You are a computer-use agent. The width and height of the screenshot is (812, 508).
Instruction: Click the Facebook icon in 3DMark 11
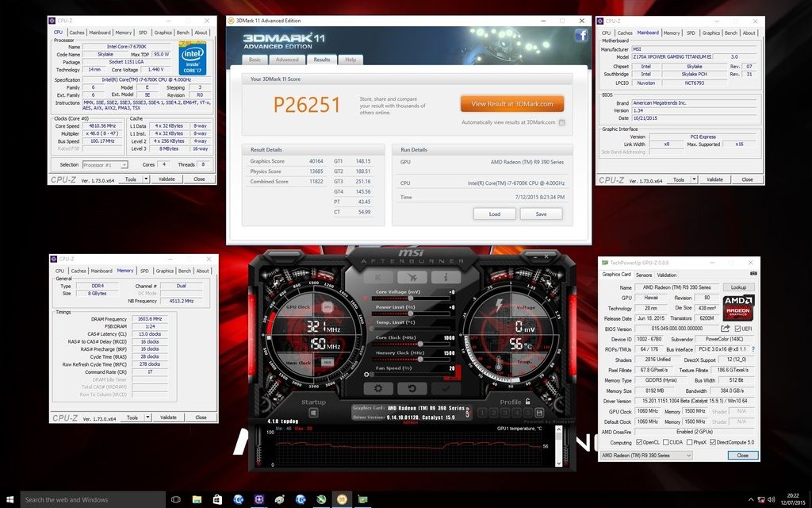point(581,35)
